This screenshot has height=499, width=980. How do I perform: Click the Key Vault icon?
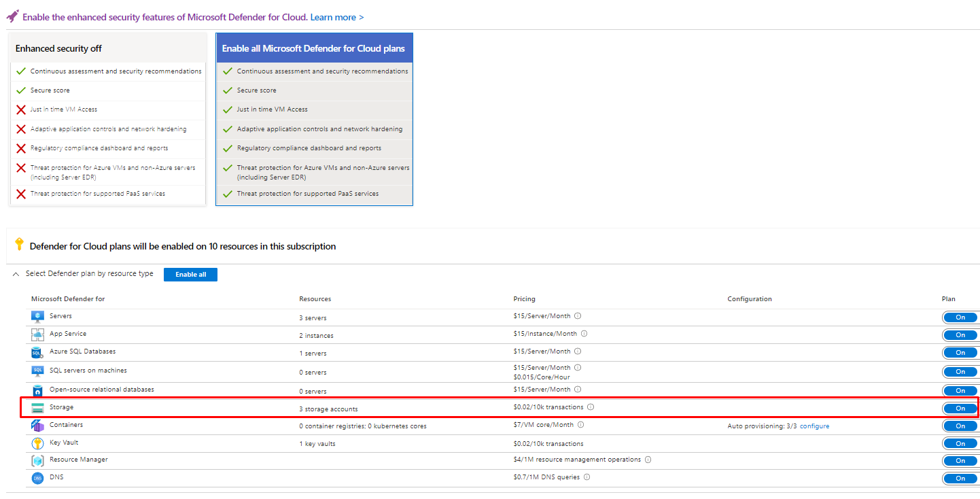click(x=37, y=443)
